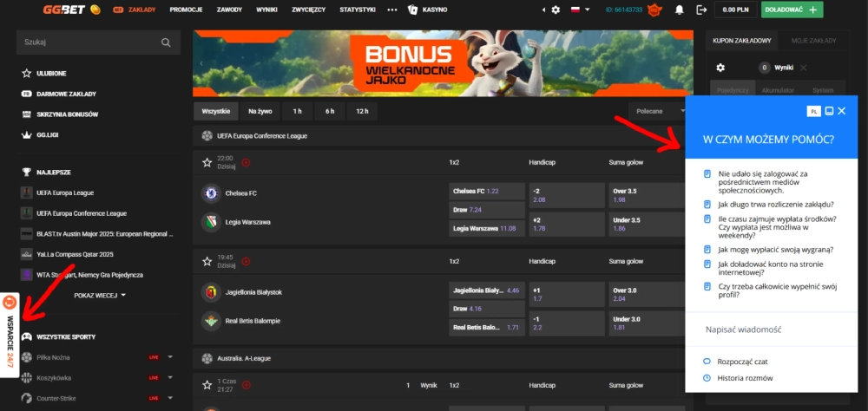868x411 pixels.
Task: Open the Promocje menu item
Action: click(186, 10)
